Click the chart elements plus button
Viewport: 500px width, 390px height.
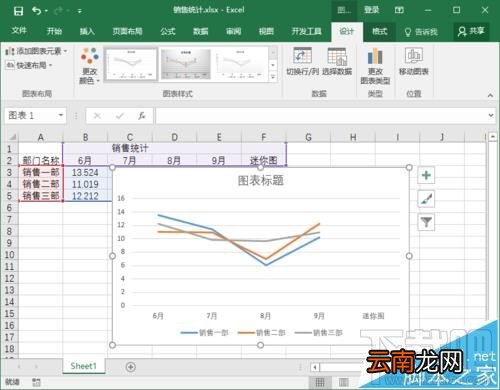[x=426, y=175]
